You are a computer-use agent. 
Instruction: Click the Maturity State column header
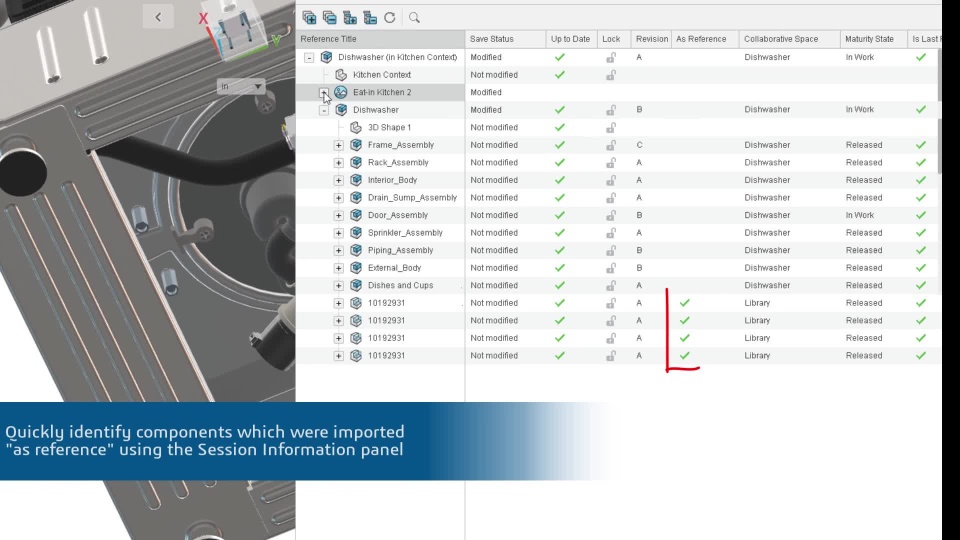coord(874,39)
